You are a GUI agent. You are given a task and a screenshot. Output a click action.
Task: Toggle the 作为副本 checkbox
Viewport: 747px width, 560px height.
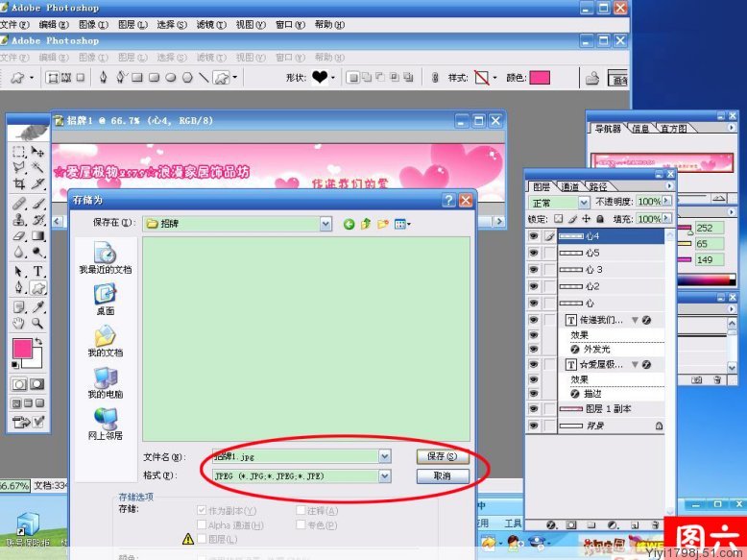pos(202,510)
